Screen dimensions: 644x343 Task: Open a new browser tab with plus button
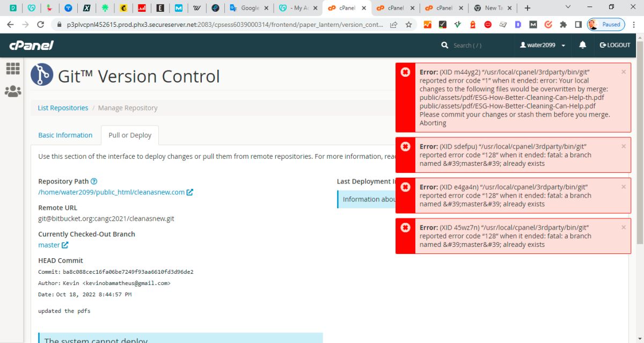tap(528, 8)
